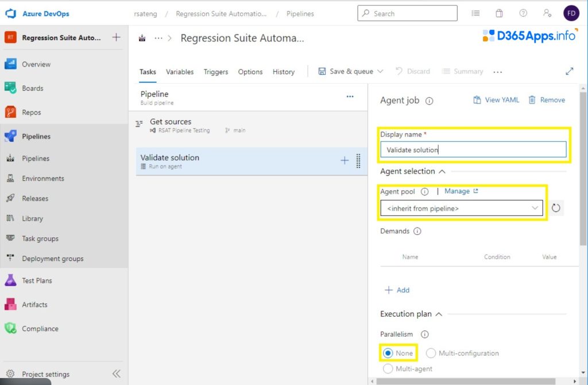The image size is (588, 385).
Task: Select the Multi-agent parallelism option
Action: [x=388, y=369]
